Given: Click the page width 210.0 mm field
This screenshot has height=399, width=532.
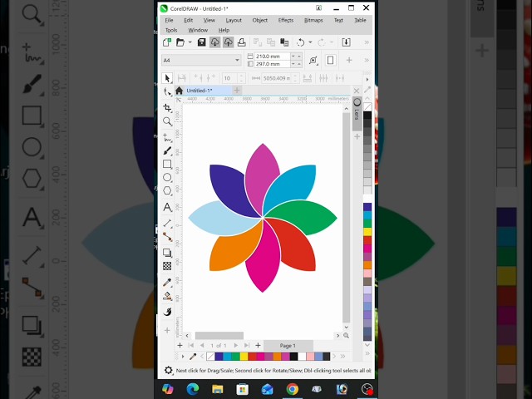Looking at the screenshot, I should click(x=272, y=57).
